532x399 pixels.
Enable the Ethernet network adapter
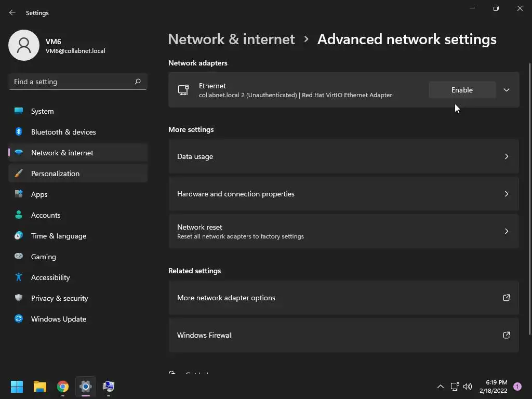(x=462, y=90)
